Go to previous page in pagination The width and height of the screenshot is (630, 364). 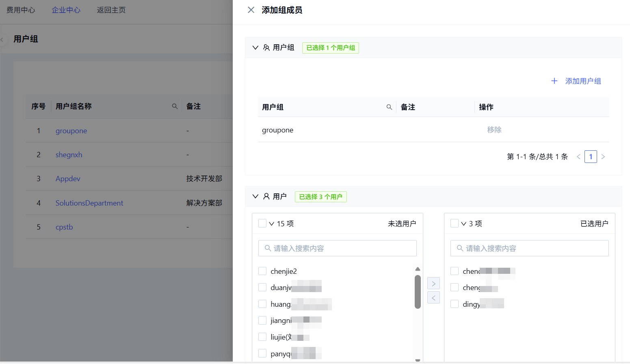pos(578,157)
